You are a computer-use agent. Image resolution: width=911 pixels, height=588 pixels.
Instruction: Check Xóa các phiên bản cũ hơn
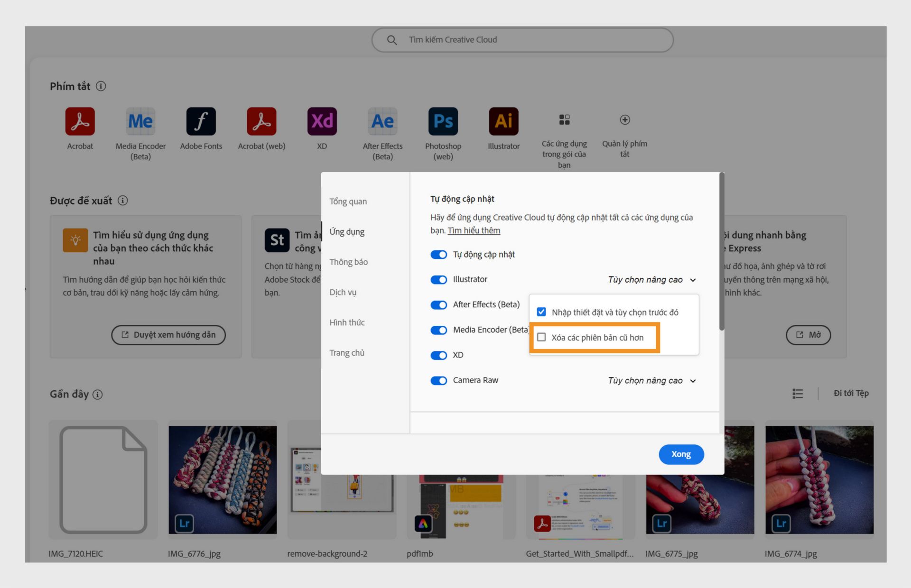point(541,337)
